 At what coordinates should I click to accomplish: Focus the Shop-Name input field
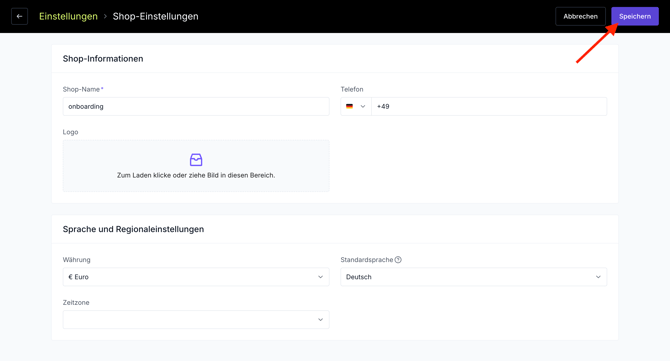pos(196,106)
